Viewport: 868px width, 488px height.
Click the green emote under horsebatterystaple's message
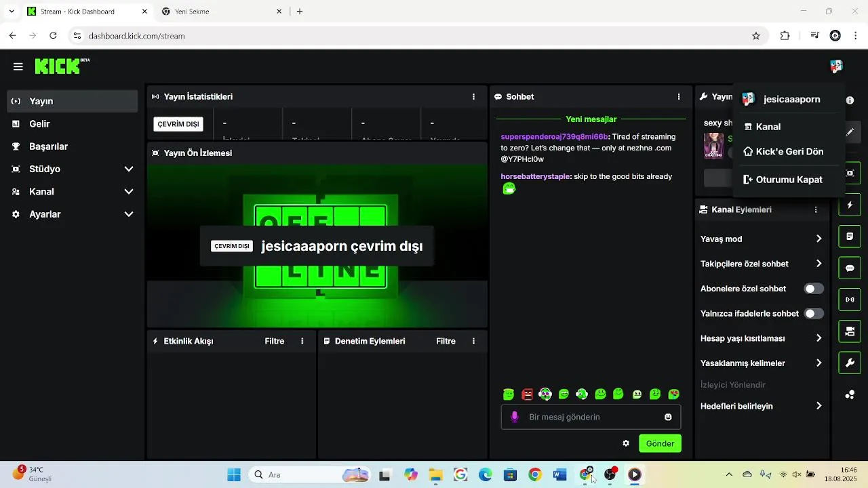(x=509, y=189)
